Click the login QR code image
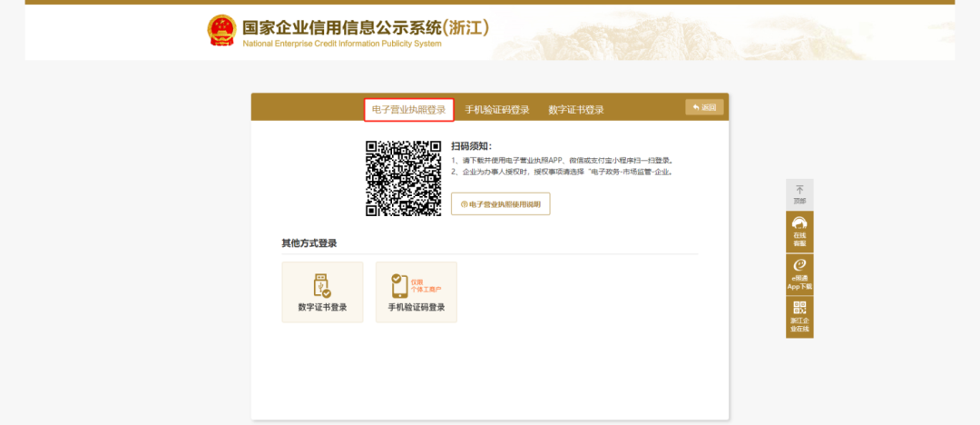 coord(403,178)
